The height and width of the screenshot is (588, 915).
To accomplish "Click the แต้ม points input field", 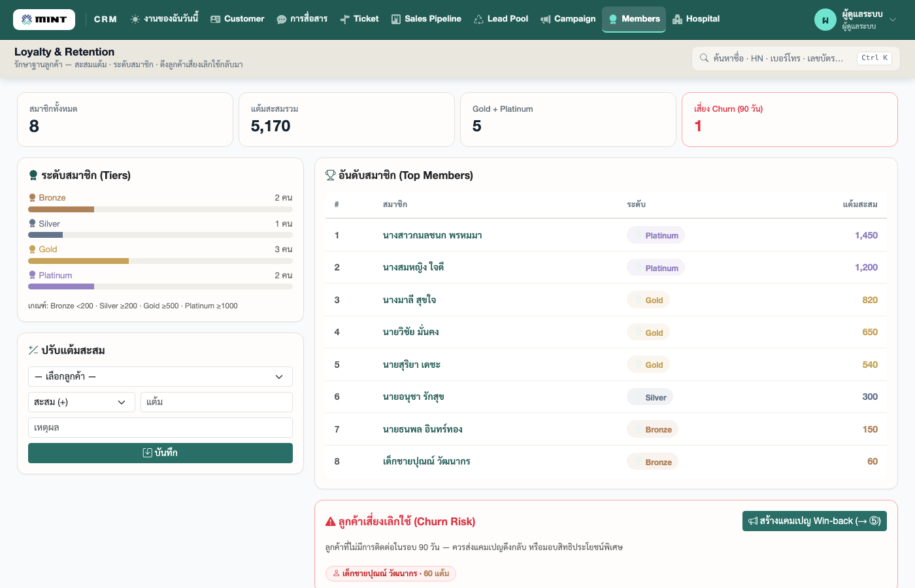I will (x=216, y=402).
